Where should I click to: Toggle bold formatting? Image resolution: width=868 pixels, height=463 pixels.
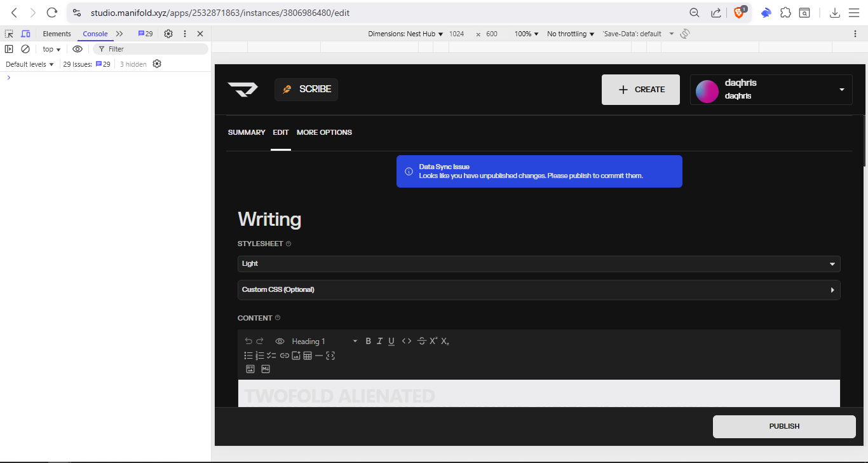click(368, 342)
